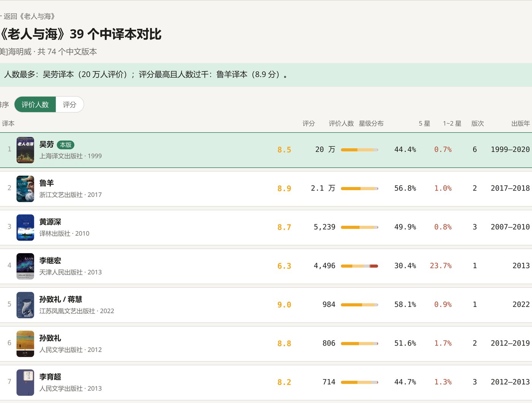This screenshot has height=403, width=532.
Task: Open 孙致礼 / 蒋慧 book cover
Action: [x=25, y=305]
